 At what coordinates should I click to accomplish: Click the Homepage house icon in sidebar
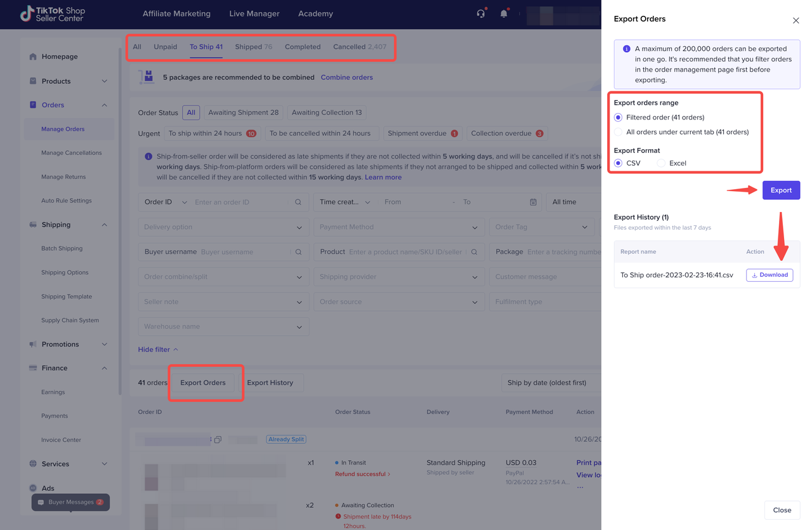tap(33, 56)
